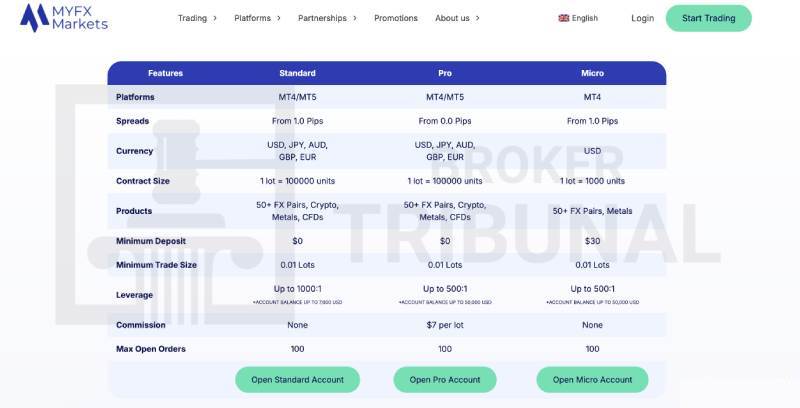Click the Start Trading button
800x408 pixels.
point(709,18)
